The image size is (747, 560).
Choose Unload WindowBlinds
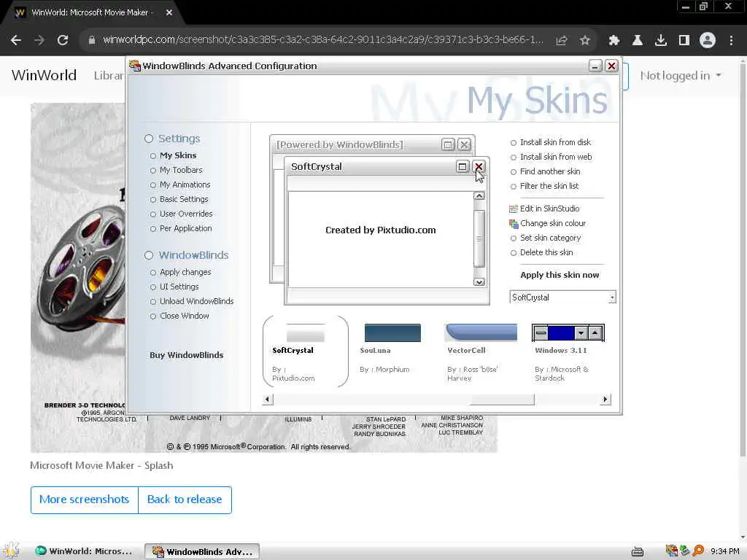point(192,301)
